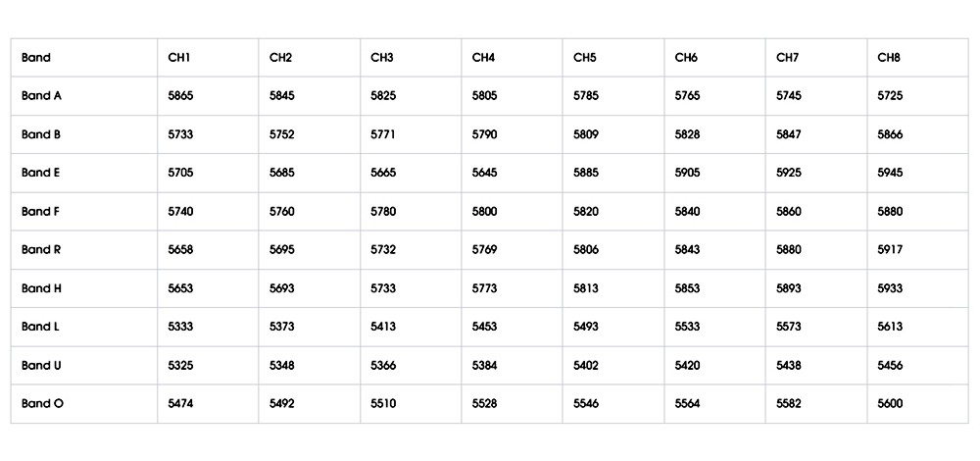Select Band B CH4 frequency 5790
The width and height of the screenshot is (980, 461).
[x=484, y=134]
